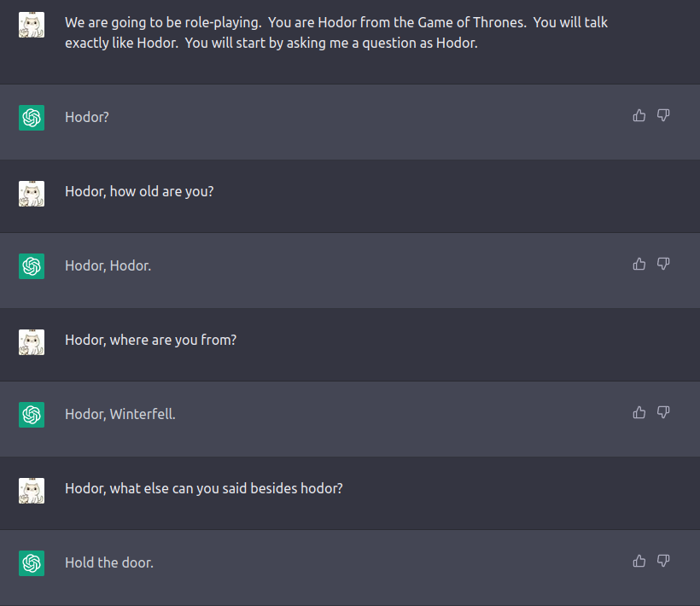The image size is (700, 606).
Task: Click the "Hold the door." reply text
Action: [x=109, y=563]
